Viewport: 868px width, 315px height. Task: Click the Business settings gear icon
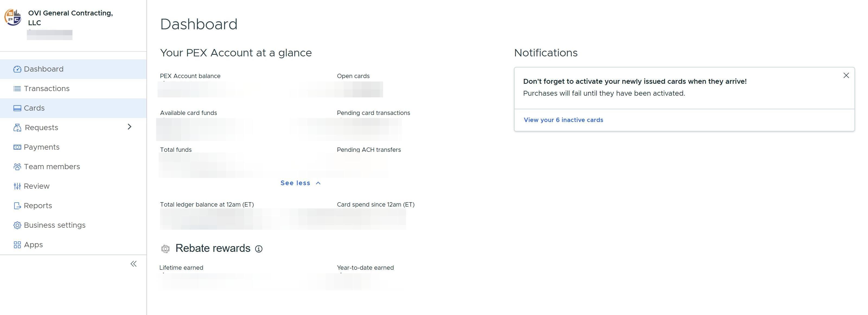tap(17, 225)
